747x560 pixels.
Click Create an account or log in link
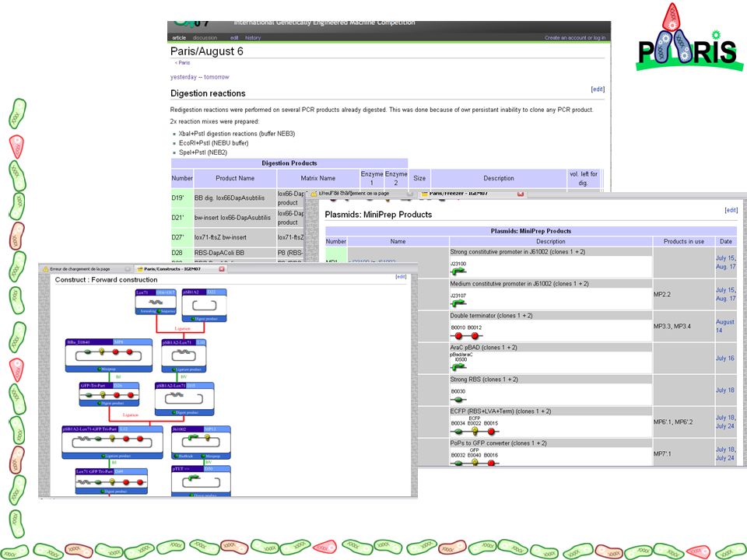tap(575, 37)
